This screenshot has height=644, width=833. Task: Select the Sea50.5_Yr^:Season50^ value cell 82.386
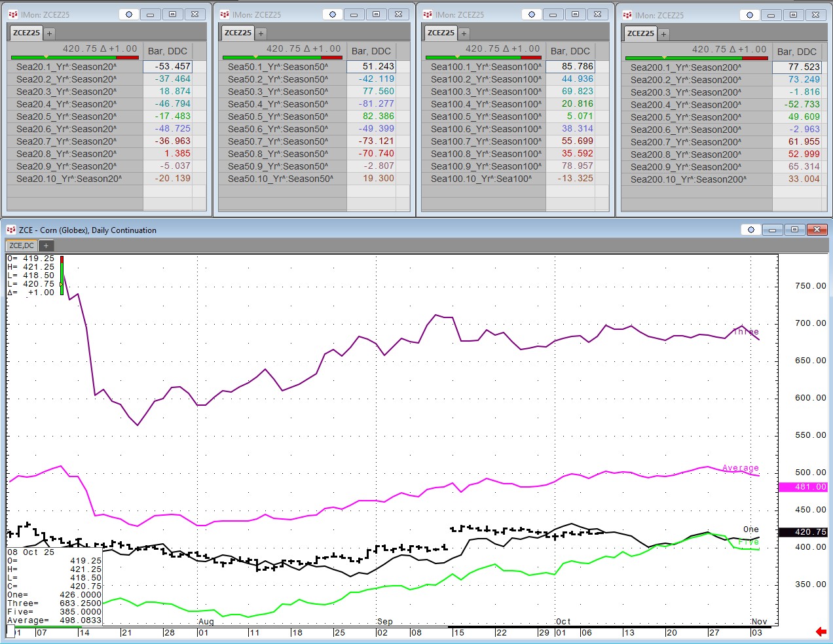tap(378, 116)
